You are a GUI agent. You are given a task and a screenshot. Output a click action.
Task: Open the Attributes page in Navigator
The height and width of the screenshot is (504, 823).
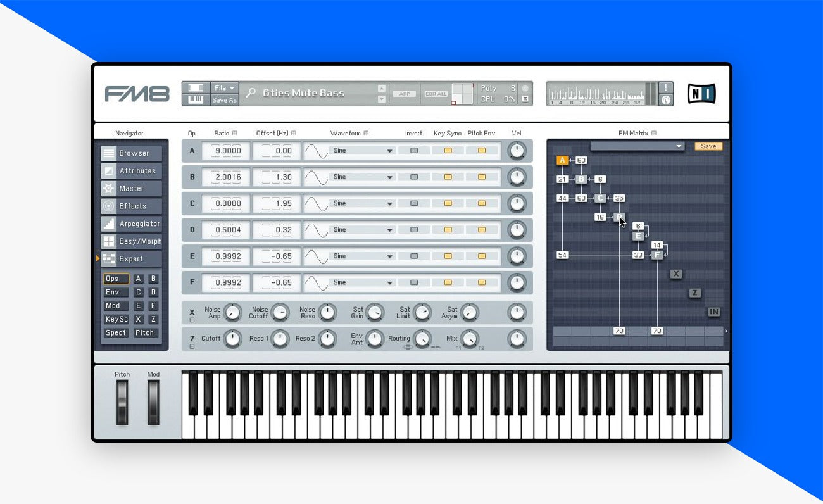[x=132, y=171]
